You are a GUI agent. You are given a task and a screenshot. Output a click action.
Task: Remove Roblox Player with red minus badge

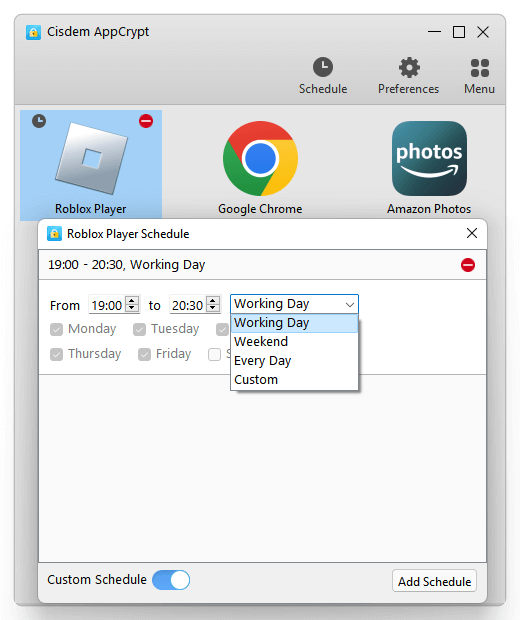pyautogui.click(x=146, y=121)
